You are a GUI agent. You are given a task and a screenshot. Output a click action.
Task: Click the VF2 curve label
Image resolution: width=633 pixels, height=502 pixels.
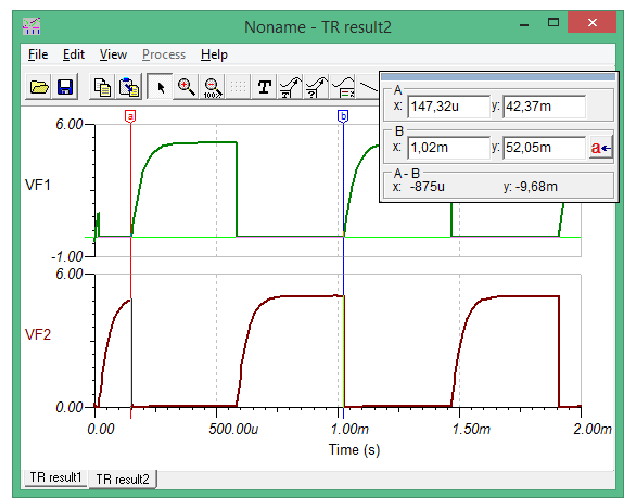coord(38,335)
